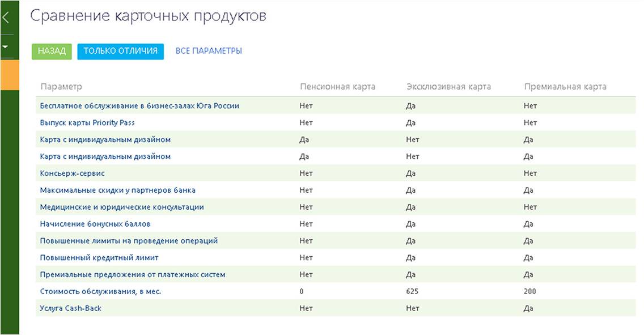The image size is (644, 335).
Task: Open the Выпуск карты Priority Pass parameter
Action: (x=87, y=122)
